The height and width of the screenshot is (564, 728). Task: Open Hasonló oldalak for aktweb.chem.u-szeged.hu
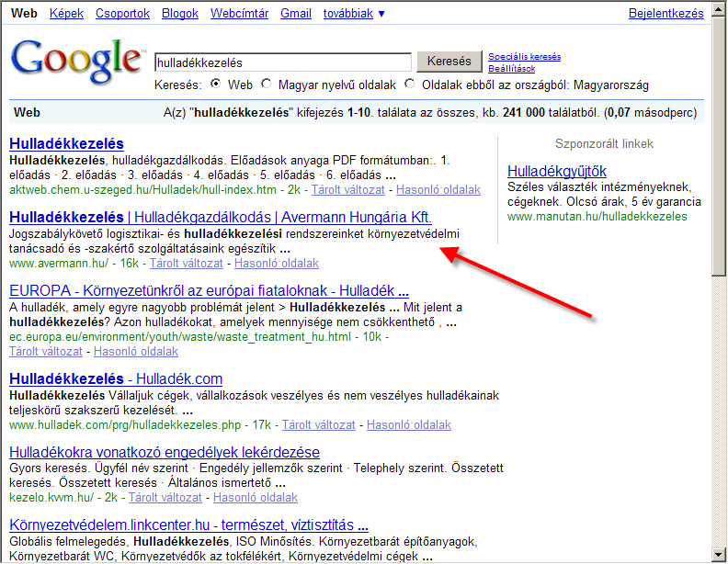click(x=438, y=190)
